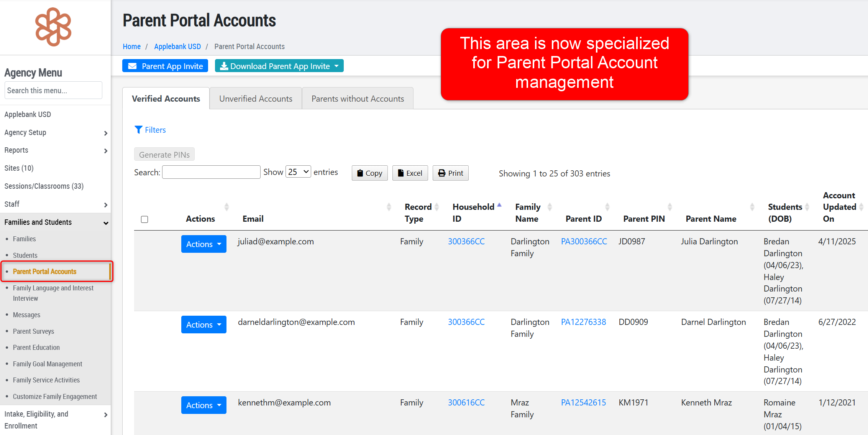Click the flower logo icon

tap(53, 27)
